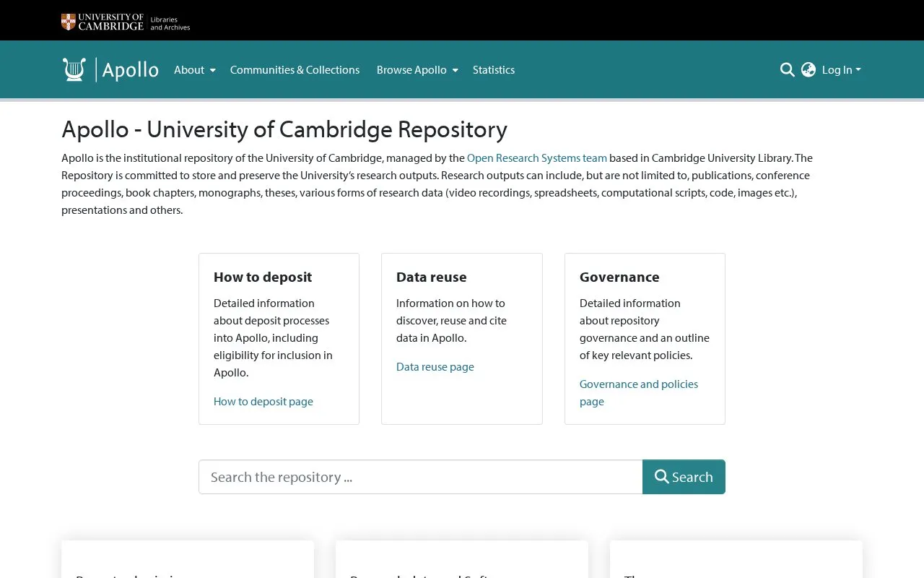Click the teal Search button
This screenshot has height=578, width=924.
pyautogui.click(x=684, y=477)
